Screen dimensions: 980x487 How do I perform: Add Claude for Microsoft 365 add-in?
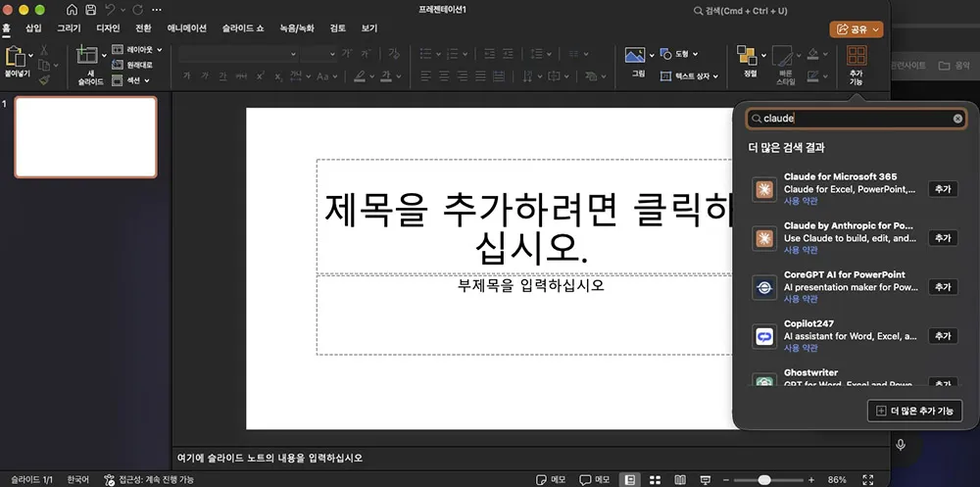pos(943,189)
